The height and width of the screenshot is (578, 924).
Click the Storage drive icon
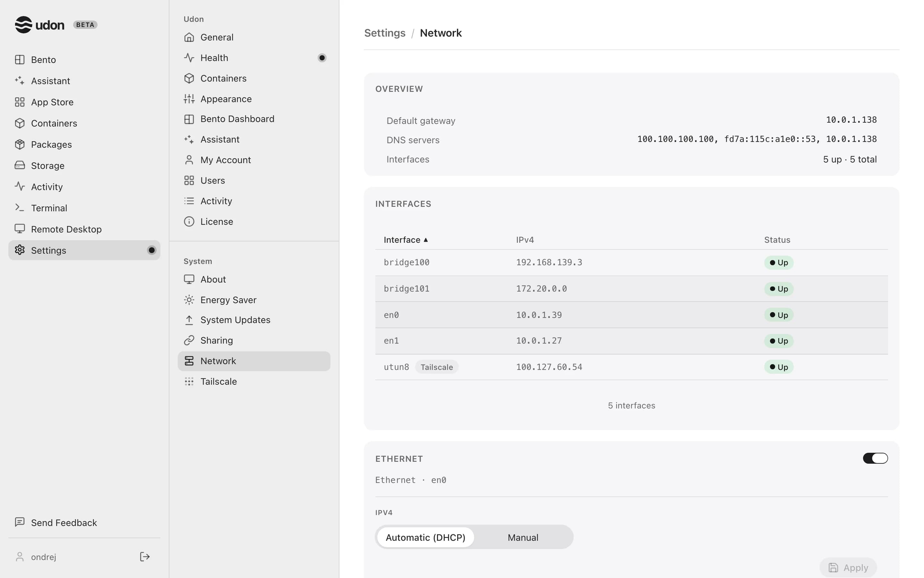coord(20,165)
